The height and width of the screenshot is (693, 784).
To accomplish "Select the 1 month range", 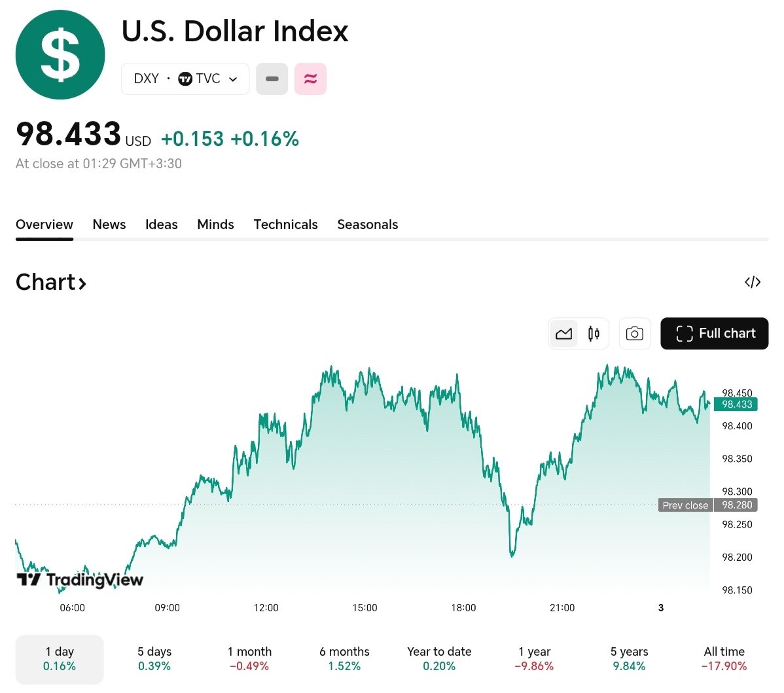I will click(x=249, y=659).
